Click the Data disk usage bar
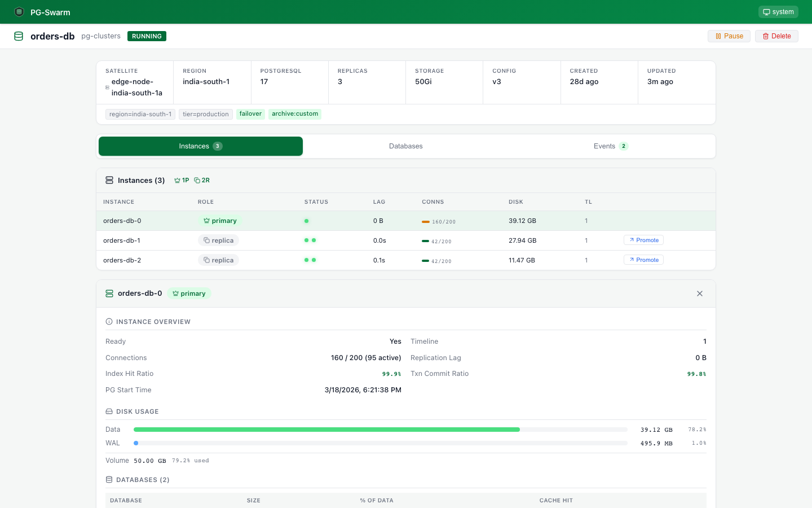Viewport: 812px width, 508px height. click(x=381, y=430)
